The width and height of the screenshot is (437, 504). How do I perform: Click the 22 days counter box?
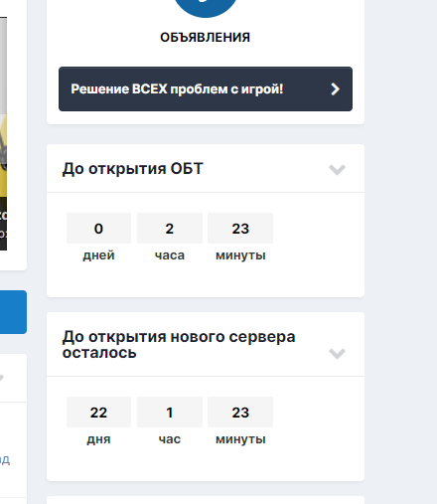click(98, 413)
